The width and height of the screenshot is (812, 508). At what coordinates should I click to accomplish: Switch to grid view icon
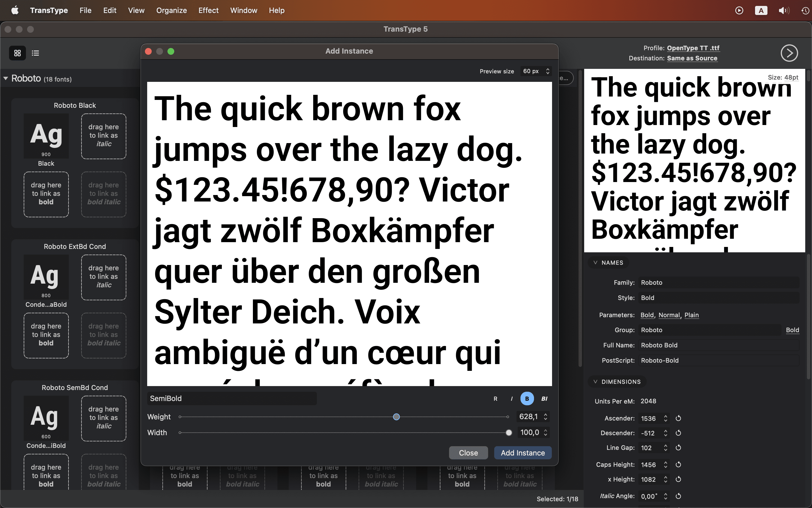pos(17,53)
